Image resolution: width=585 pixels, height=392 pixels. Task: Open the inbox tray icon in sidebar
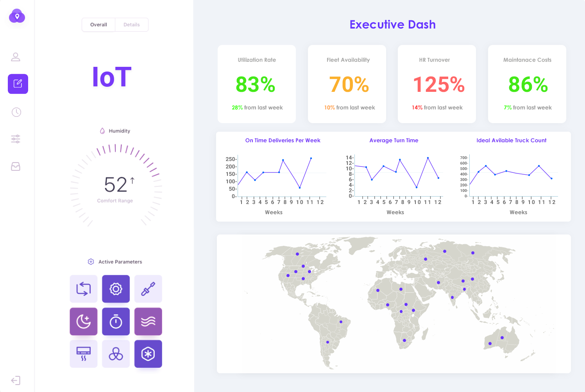point(16,166)
